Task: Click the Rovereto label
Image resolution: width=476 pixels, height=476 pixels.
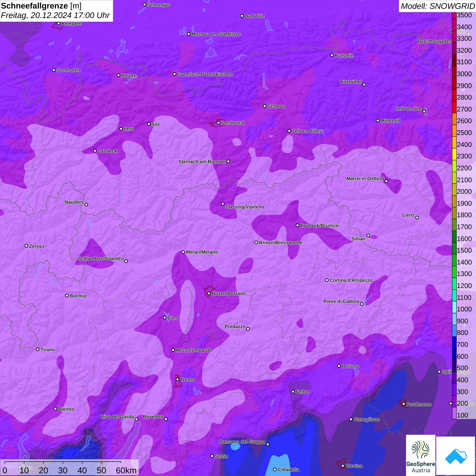Action: (x=153, y=417)
